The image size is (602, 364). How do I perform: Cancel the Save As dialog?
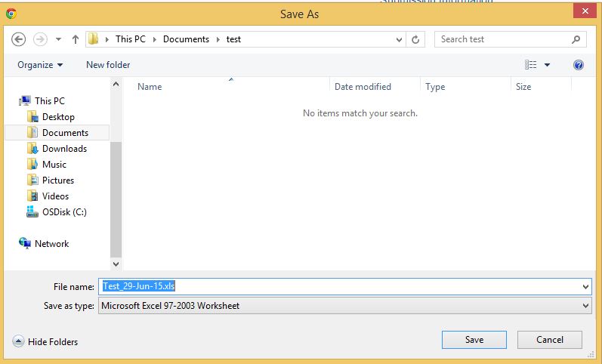pos(550,340)
